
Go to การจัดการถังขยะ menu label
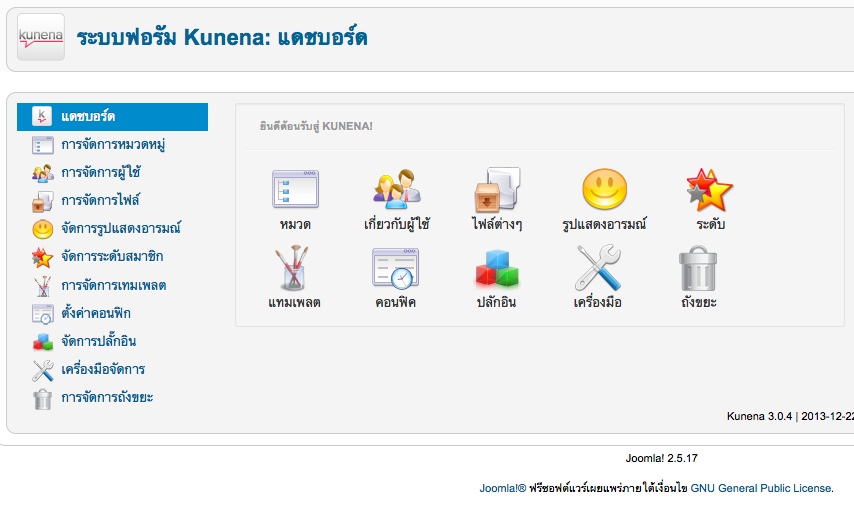(107, 398)
